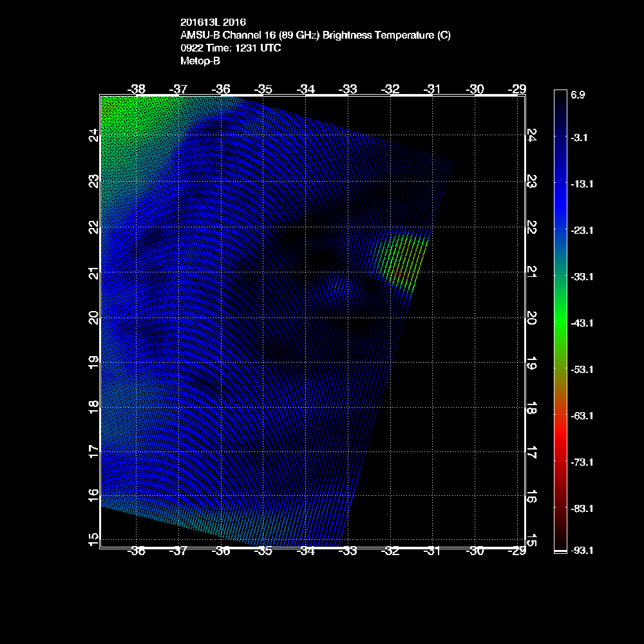Click the '-43.1' color bar label
The image size is (644, 644).
click(582, 323)
